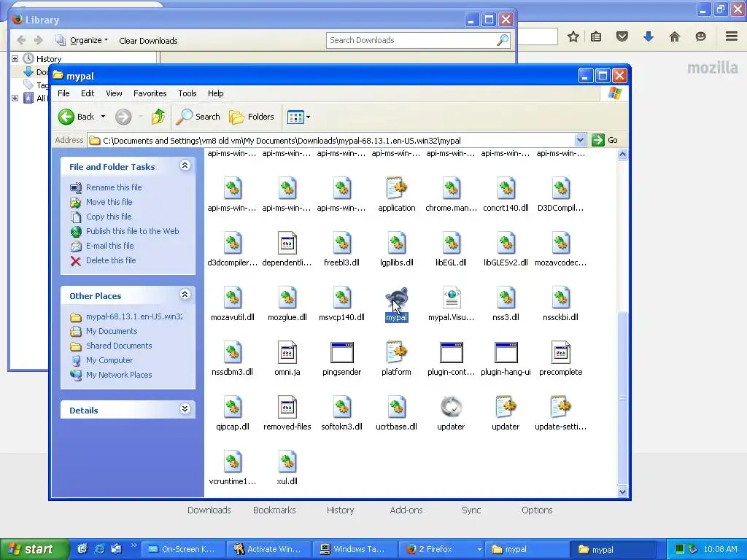Click the Folders toolbar button
The height and width of the screenshot is (560, 747).
252,117
